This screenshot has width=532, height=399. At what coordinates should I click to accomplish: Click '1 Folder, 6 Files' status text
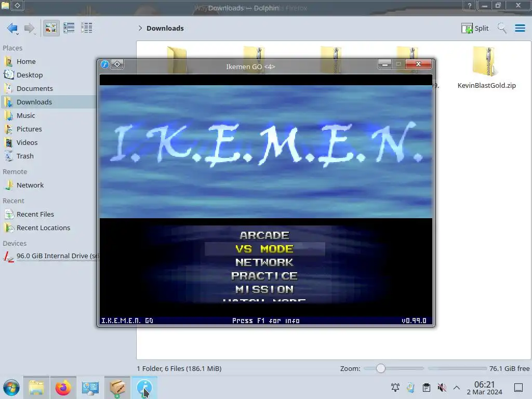pyautogui.click(x=179, y=368)
